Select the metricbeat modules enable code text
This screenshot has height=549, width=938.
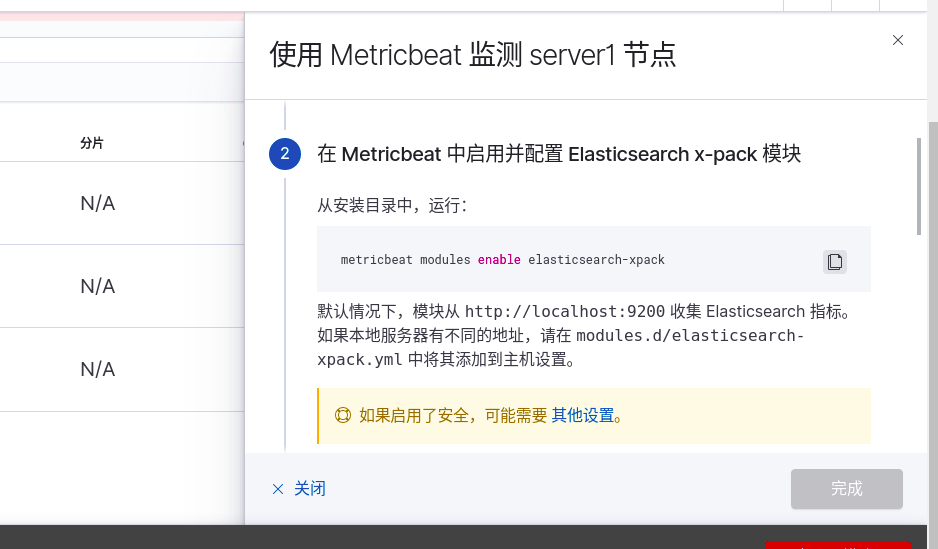pos(502,260)
